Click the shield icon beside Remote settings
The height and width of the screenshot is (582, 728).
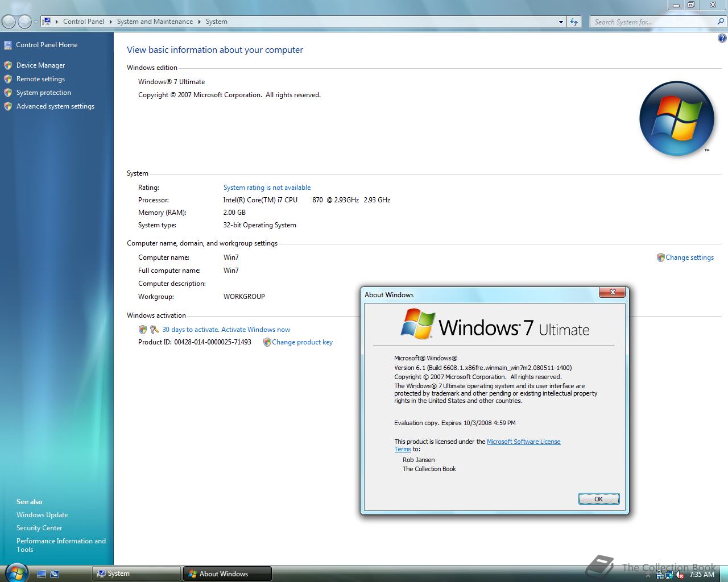click(x=8, y=79)
